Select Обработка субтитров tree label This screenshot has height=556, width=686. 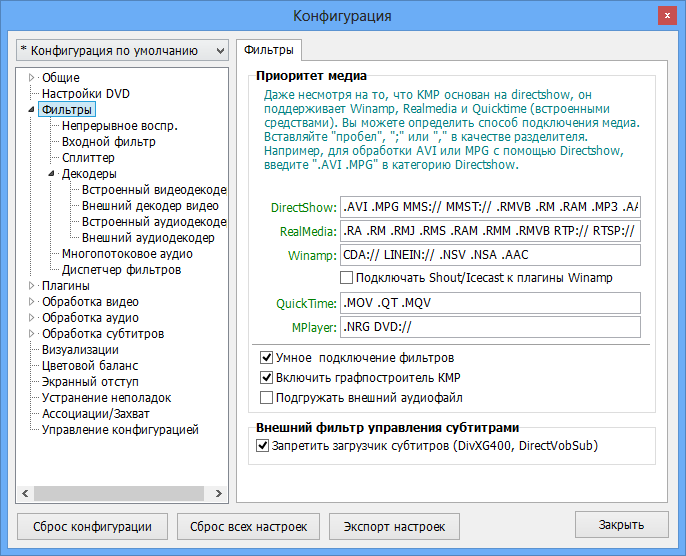click(x=103, y=334)
